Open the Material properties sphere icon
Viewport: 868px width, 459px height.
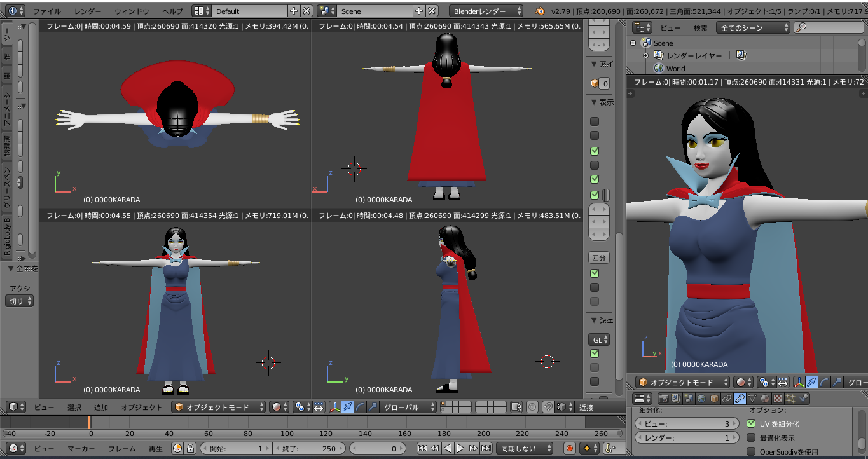pyautogui.click(x=765, y=399)
